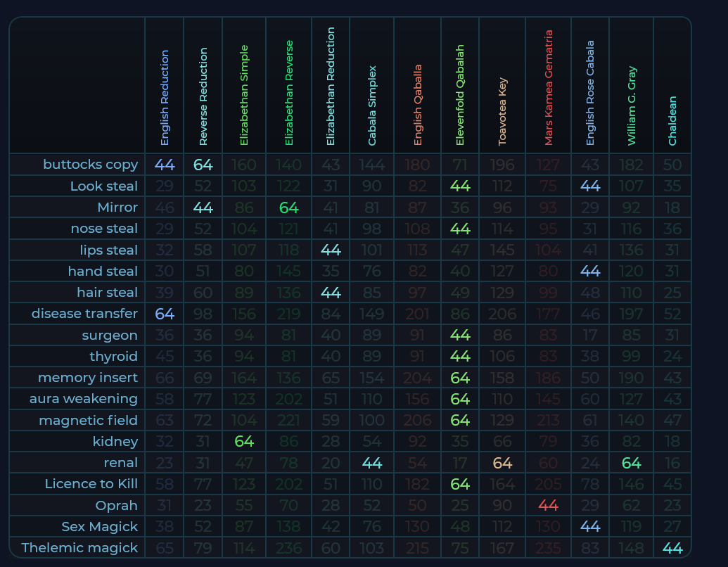The height and width of the screenshot is (567, 728).
Task: Open the Elizabethan Simple cipher header
Action: pyautogui.click(x=244, y=95)
